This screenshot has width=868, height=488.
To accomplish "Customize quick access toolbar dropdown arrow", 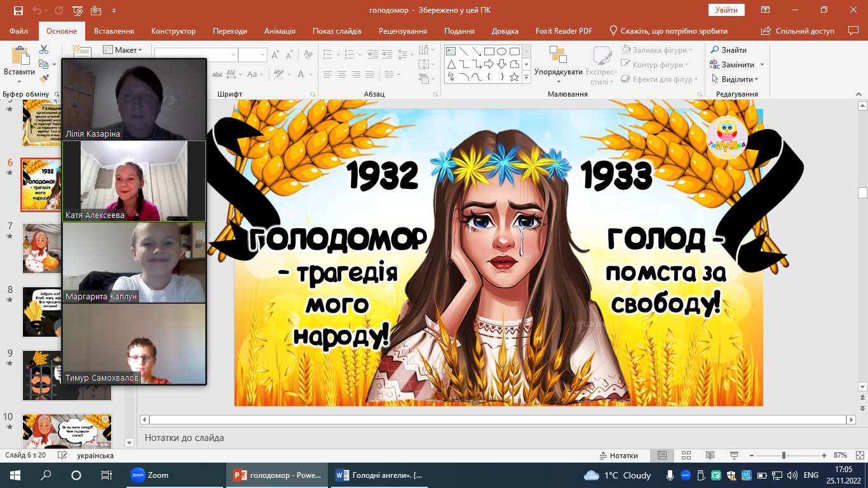I will click(x=114, y=11).
